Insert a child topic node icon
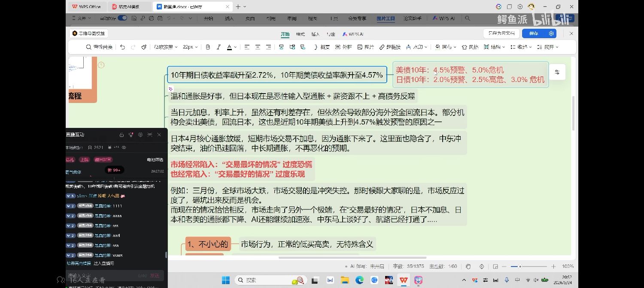The width and height of the screenshot is (644, 288). pos(292,47)
